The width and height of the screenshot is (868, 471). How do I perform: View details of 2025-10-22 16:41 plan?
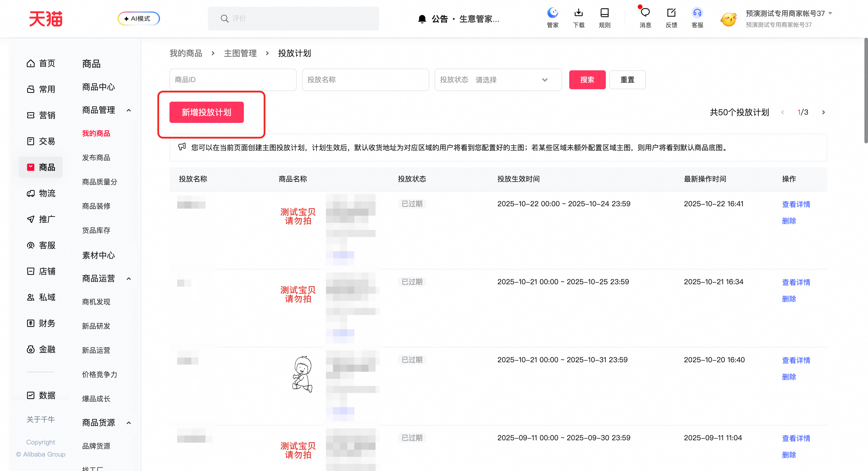[x=796, y=204]
